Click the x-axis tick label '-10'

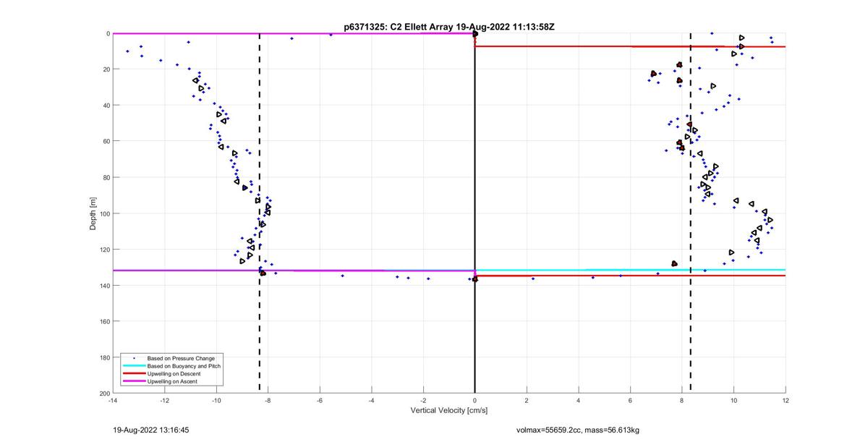point(216,399)
